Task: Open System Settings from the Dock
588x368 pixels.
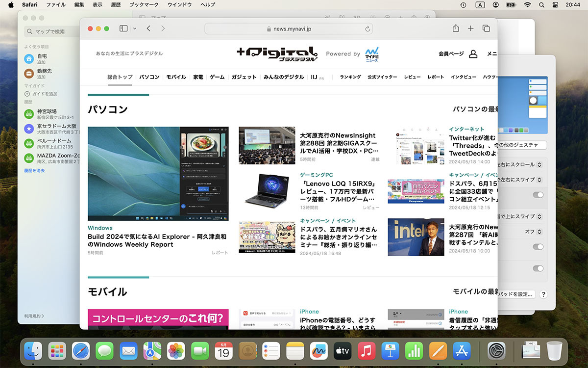Action: coord(496,351)
